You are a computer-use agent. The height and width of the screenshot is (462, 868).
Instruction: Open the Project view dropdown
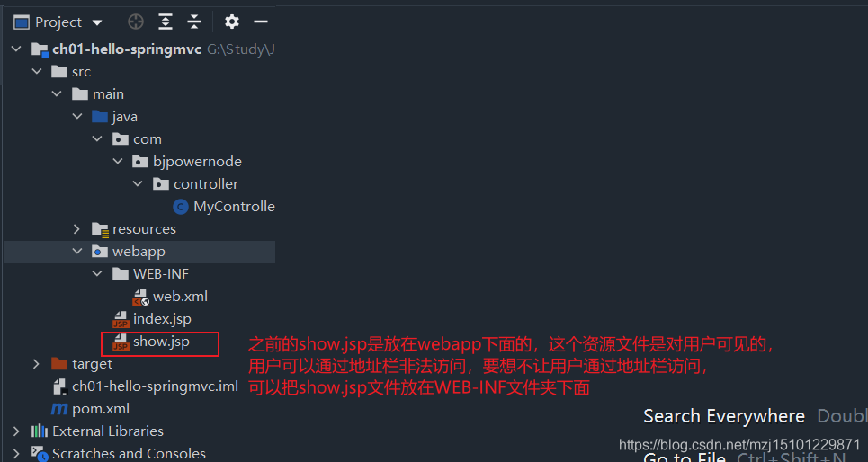(x=97, y=22)
